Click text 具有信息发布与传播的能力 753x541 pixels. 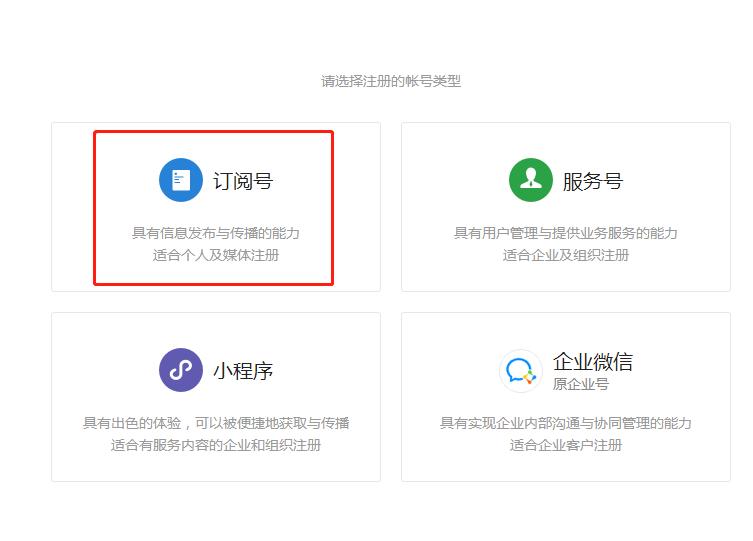click(216, 233)
